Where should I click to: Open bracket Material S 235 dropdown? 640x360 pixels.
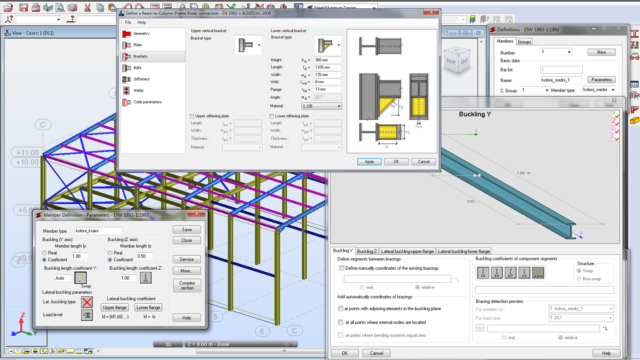[321, 106]
